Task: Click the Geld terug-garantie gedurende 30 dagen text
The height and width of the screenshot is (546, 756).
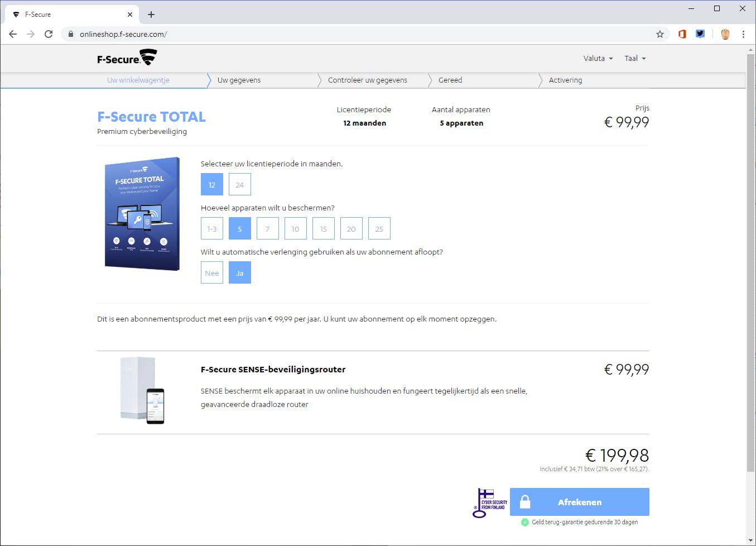Action: coord(585,522)
